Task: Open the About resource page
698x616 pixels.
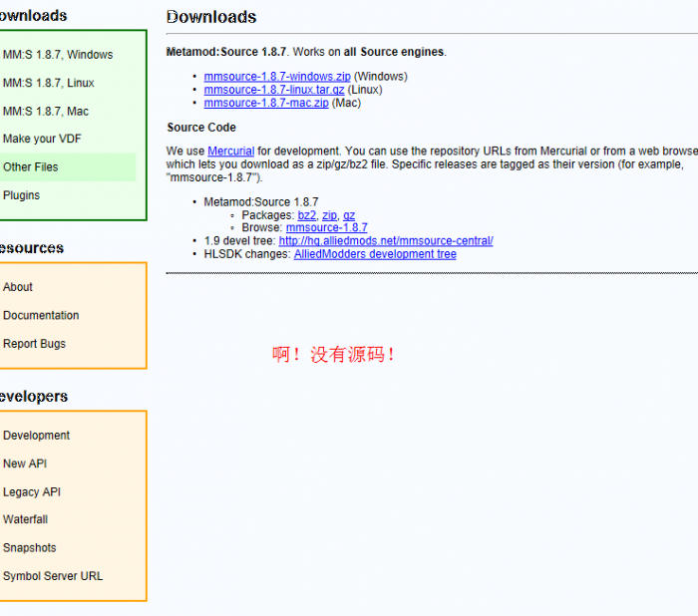Action: point(18,287)
